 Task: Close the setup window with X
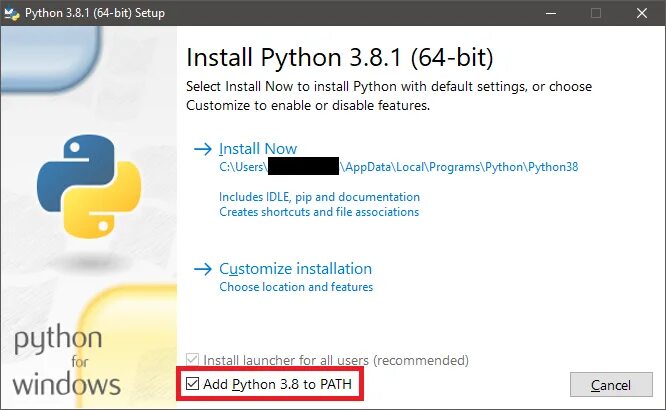click(642, 13)
